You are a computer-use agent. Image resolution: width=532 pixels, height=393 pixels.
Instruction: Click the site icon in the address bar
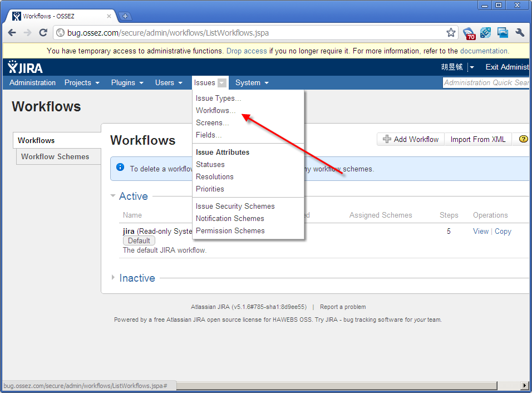[61, 33]
